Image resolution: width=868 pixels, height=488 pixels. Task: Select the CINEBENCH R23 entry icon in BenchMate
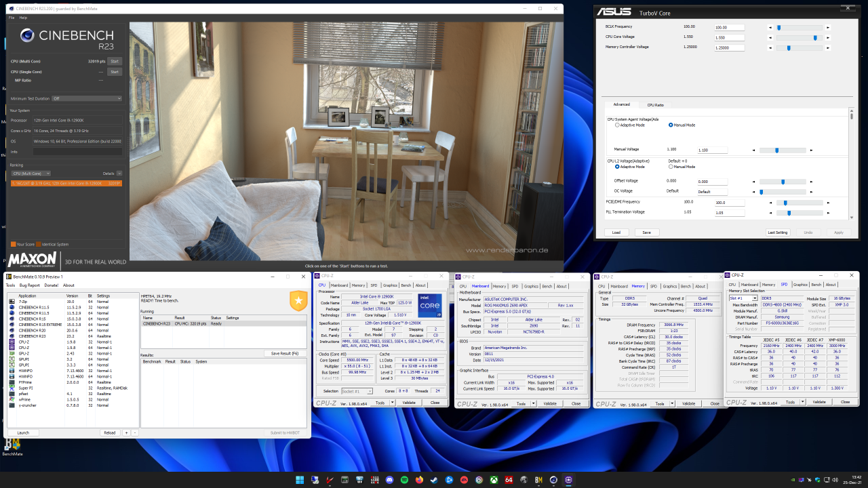click(12, 335)
